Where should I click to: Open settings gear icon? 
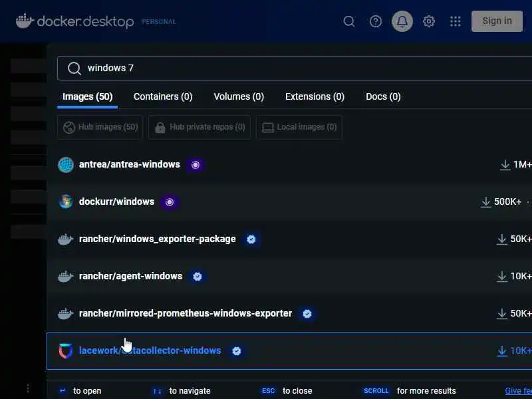click(428, 21)
